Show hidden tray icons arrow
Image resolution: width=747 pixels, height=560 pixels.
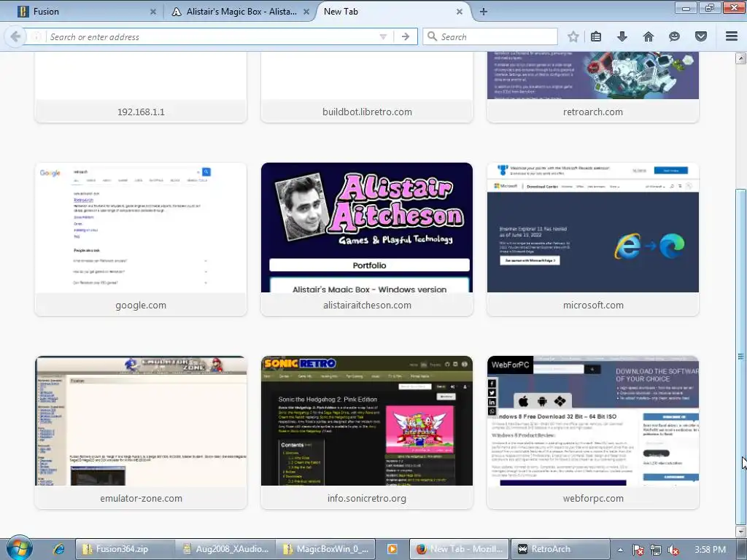point(620,550)
